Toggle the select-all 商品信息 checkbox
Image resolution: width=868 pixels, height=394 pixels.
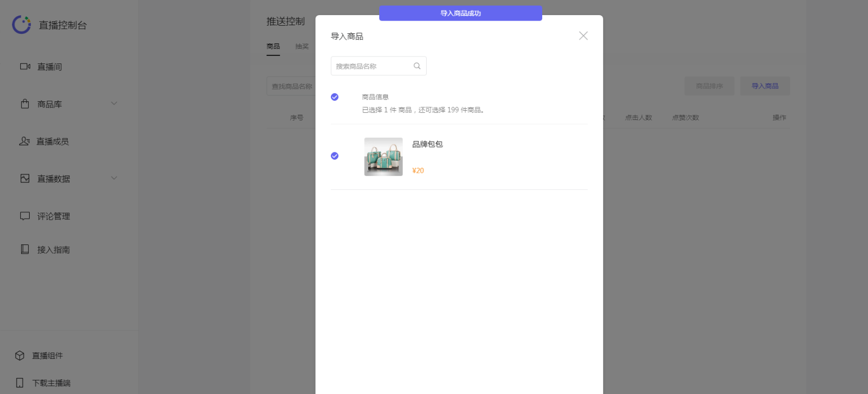pyautogui.click(x=334, y=97)
